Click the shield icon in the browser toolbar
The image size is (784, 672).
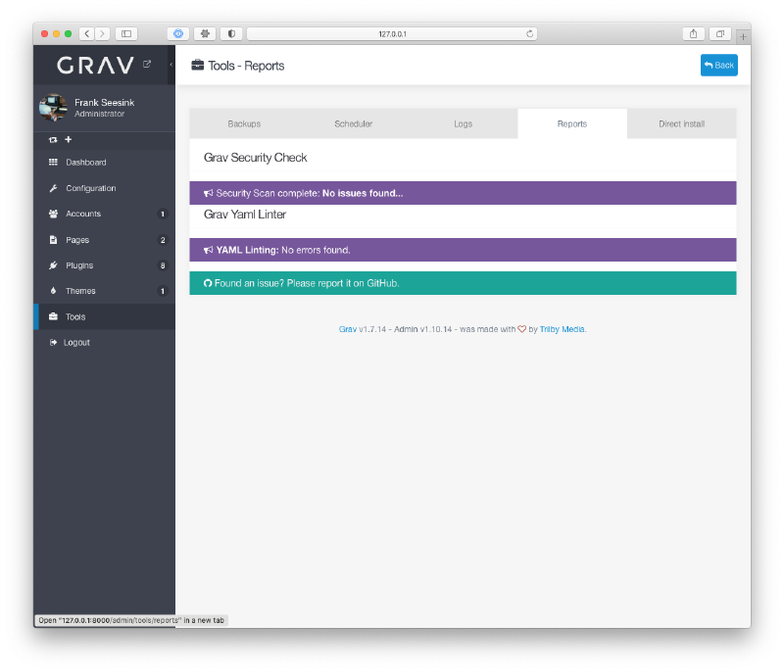(x=231, y=32)
